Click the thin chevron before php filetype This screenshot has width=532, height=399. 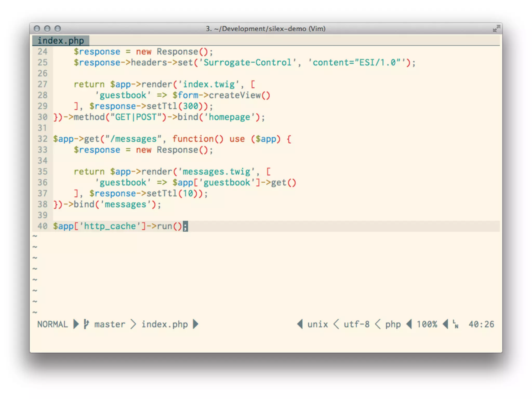[378, 324]
